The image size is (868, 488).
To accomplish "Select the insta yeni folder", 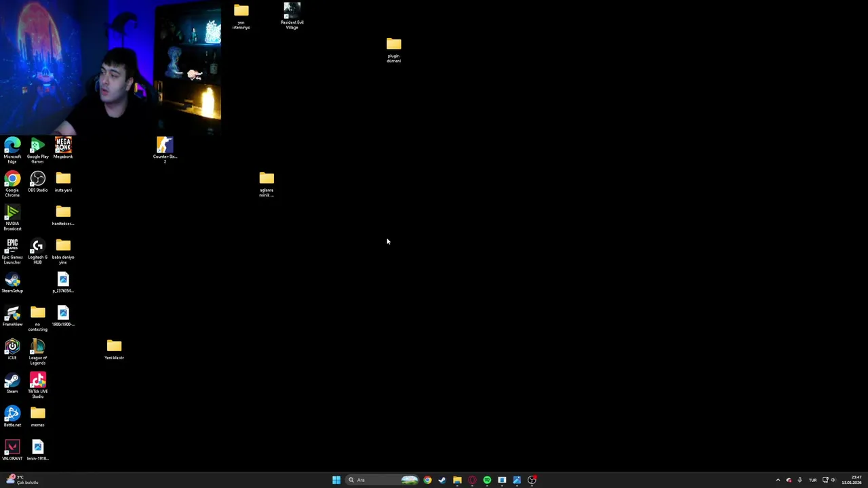I will pyautogui.click(x=63, y=182).
